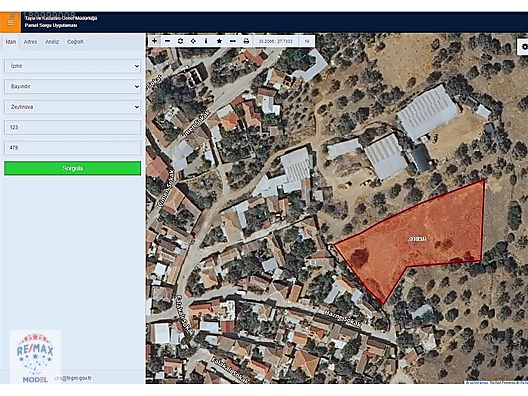Open the Coğrafi tab
The width and height of the screenshot is (528, 396).
click(75, 42)
